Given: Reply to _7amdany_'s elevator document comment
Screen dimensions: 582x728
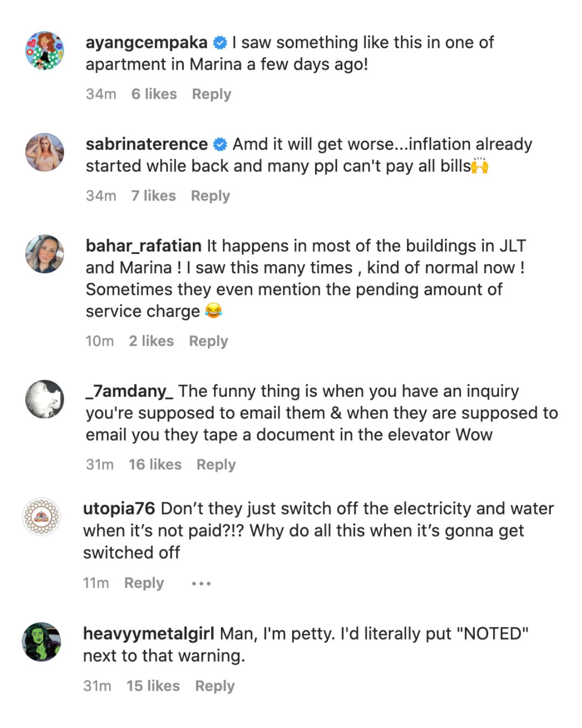Looking at the screenshot, I should click(216, 465).
